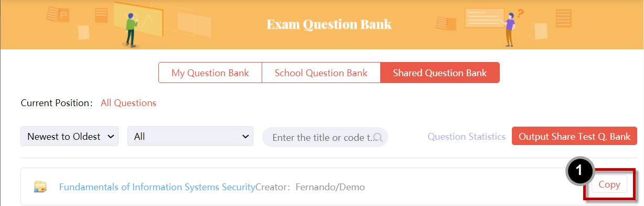Switch to the School Question Bank tab
Image resolution: width=644 pixels, height=206 pixels.
(321, 73)
